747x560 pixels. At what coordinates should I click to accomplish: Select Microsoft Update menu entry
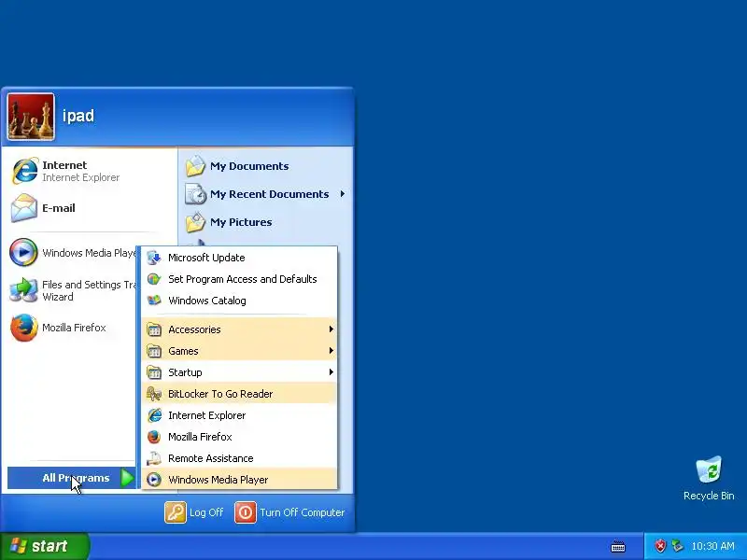pyautogui.click(x=239, y=258)
